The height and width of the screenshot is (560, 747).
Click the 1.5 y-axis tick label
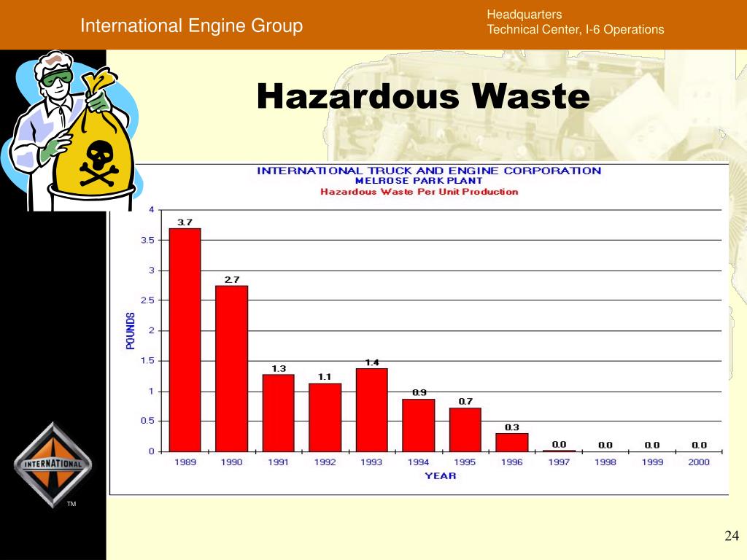pos(147,360)
